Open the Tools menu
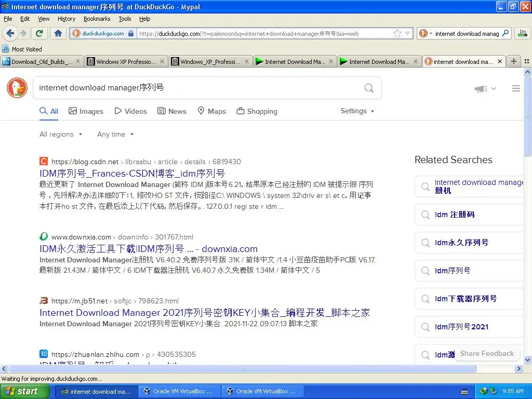This screenshot has height=399, width=532. pos(125,19)
